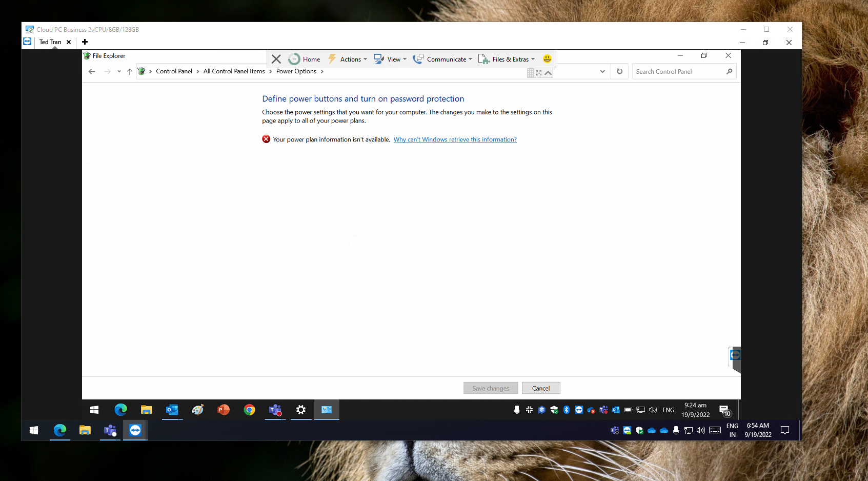This screenshot has width=868, height=481.
Task: Open the Communicate phone icon
Action: [x=418, y=58]
